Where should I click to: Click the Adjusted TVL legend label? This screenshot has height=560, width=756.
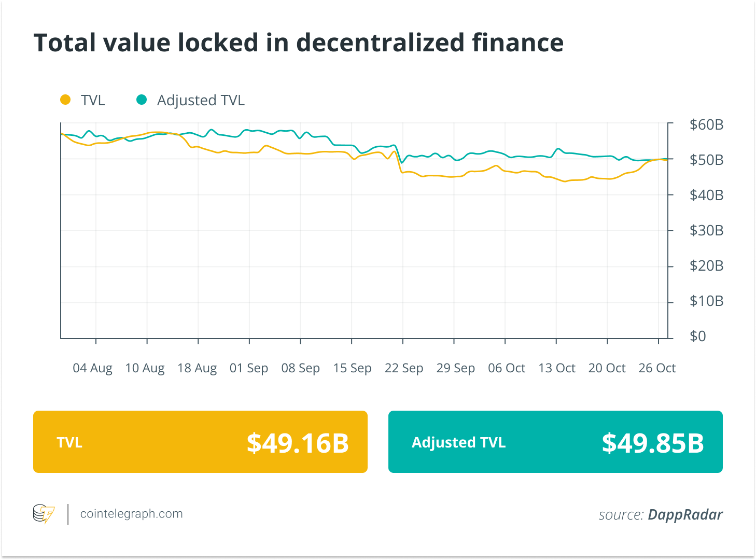(x=201, y=100)
